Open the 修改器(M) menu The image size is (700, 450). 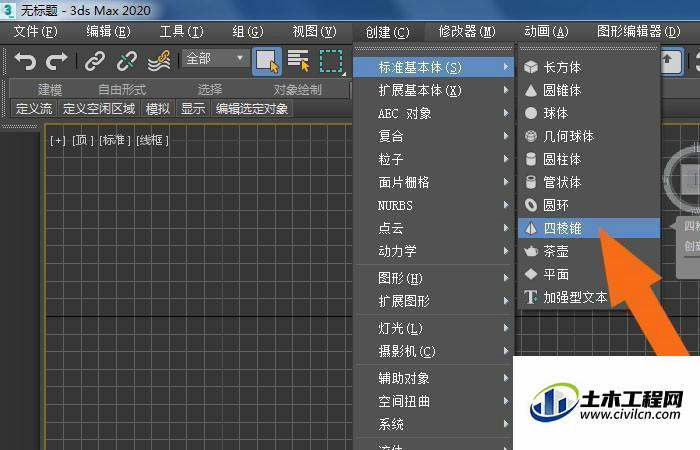[x=467, y=32]
